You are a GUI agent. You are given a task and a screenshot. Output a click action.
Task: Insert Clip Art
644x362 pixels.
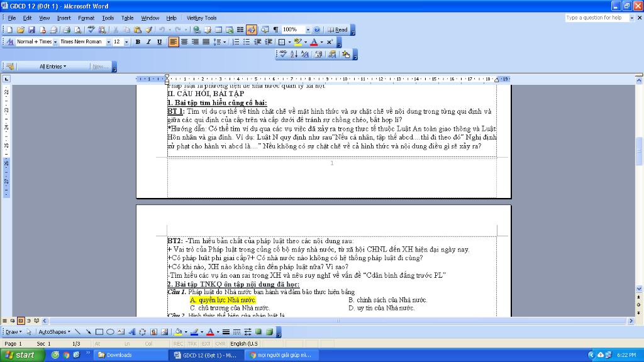point(153,332)
